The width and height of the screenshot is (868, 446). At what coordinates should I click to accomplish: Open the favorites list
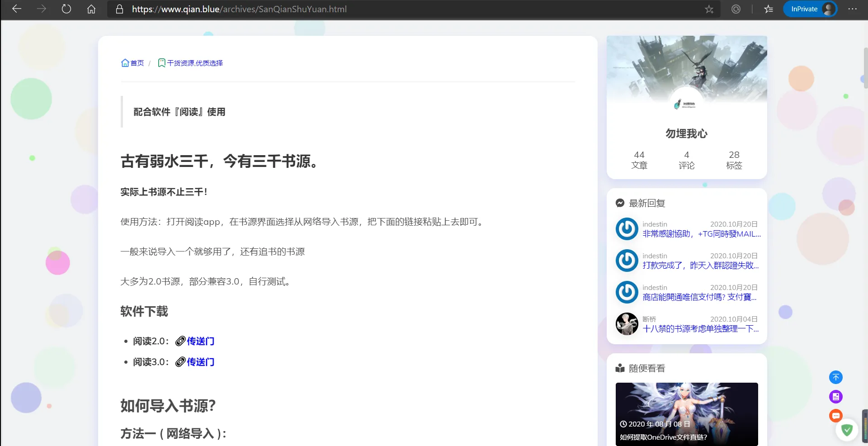(769, 9)
